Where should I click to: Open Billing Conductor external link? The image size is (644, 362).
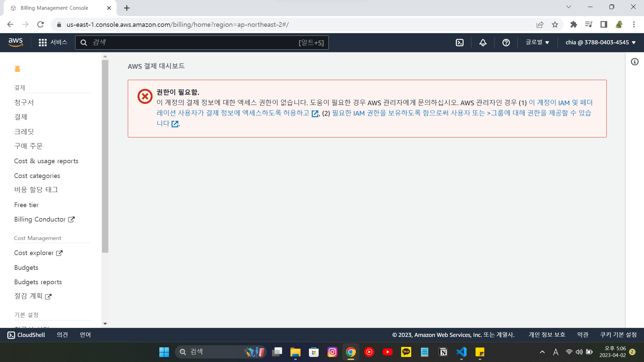click(44, 219)
